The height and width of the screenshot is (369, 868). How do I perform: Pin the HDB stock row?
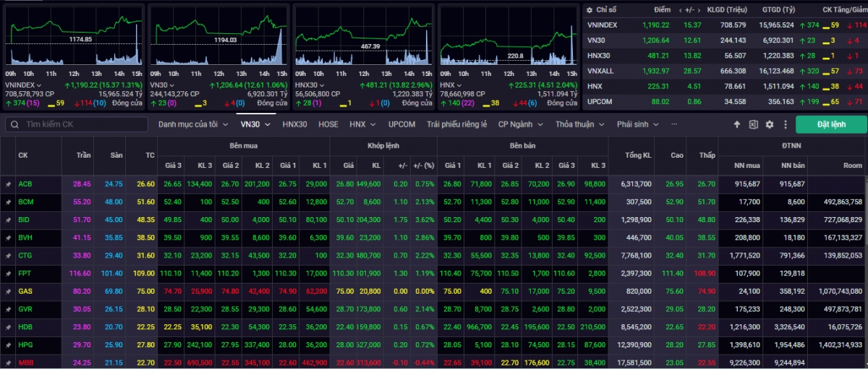[9, 327]
